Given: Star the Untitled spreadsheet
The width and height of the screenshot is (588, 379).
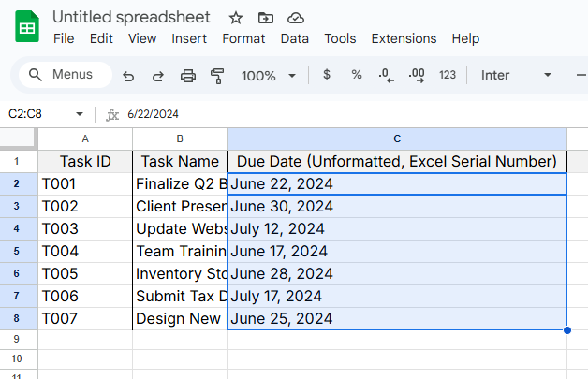Looking at the screenshot, I should point(236,18).
